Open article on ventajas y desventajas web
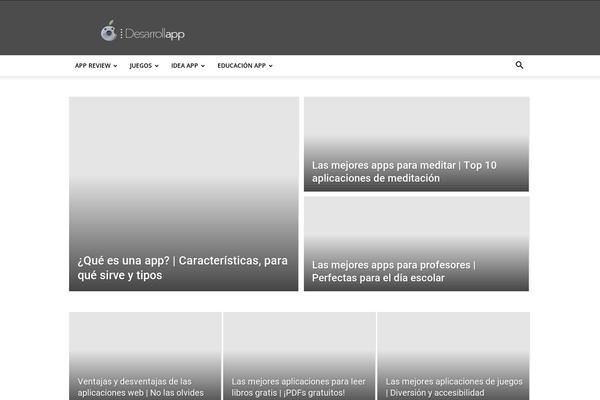The width and height of the screenshot is (600, 400). (x=140, y=387)
